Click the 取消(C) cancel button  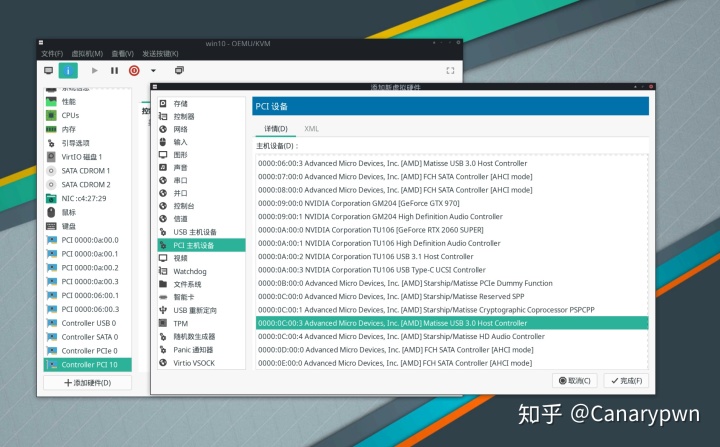[575, 380]
